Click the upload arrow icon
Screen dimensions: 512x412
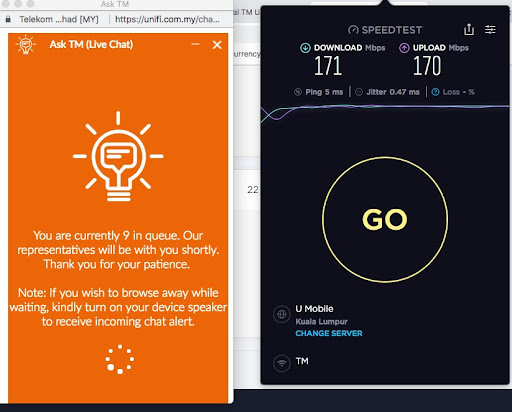tap(404, 48)
